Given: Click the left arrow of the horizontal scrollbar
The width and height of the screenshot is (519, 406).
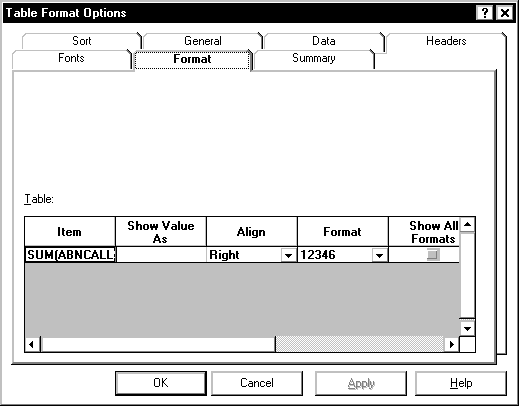Looking at the screenshot, I should 32,344.
